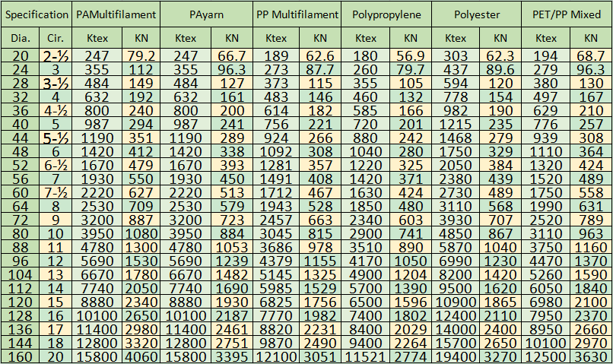This screenshot has height=364, width=613.
Task: Click the PP Multifilament header cell
Action: coord(297,14)
